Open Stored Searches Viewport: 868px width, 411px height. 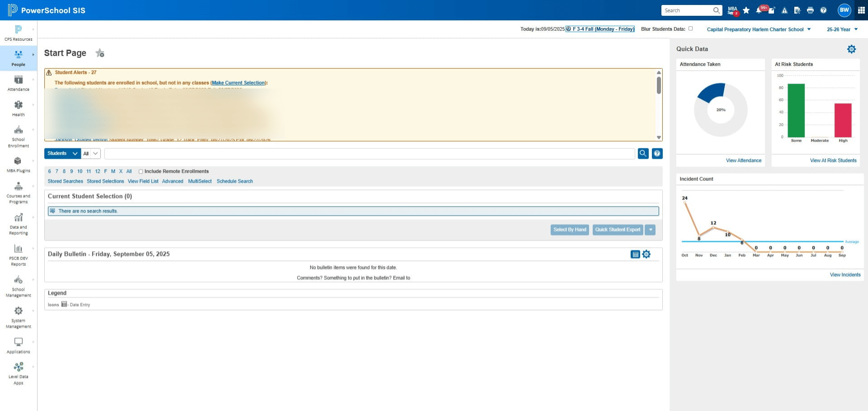click(x=66, y=182)
